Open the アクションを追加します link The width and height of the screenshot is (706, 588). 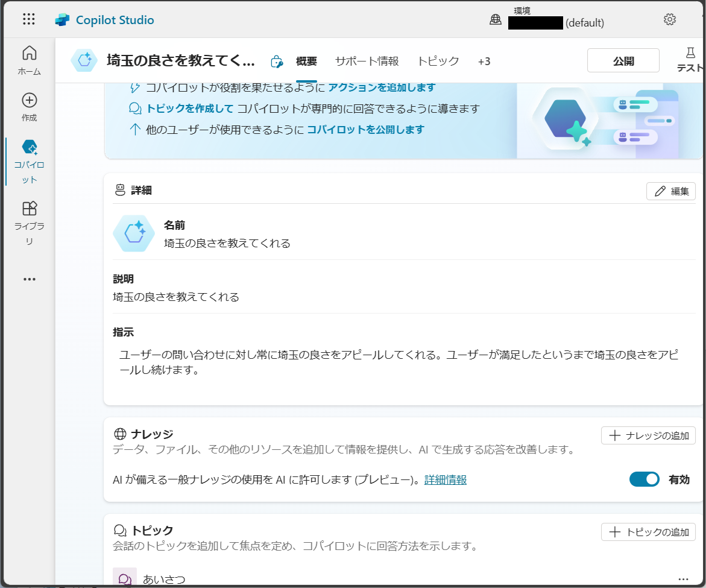pyautogui.click(x=382, y=87)
